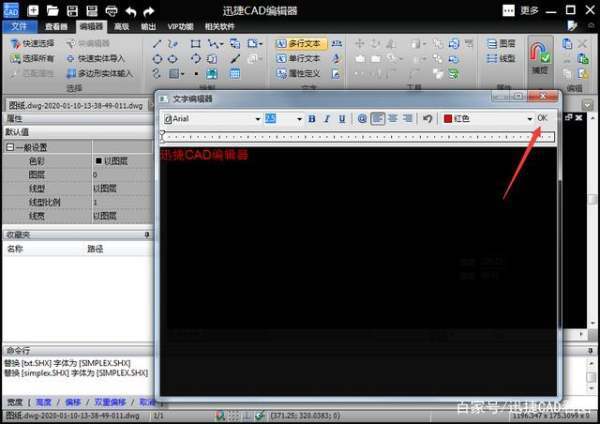
Task: Select the 单行文本 single-line text tool
Action: click(299, 59)
